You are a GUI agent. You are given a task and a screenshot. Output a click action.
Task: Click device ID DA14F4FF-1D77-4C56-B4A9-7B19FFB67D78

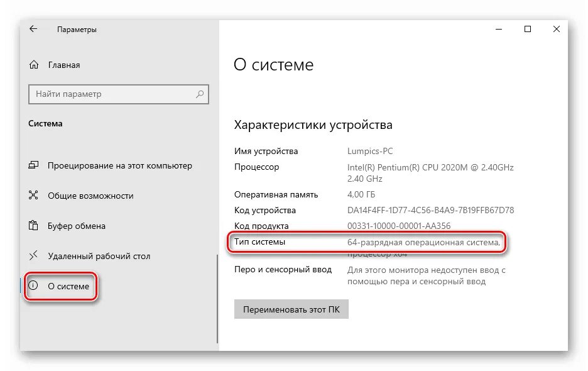[x=430, y=210]
